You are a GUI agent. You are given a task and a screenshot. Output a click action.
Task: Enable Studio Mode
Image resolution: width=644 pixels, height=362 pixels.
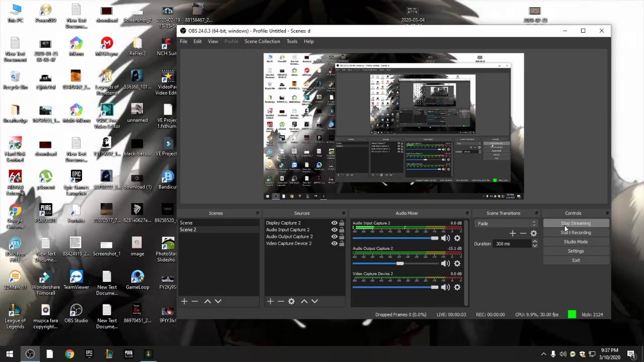tap(576, 242)
